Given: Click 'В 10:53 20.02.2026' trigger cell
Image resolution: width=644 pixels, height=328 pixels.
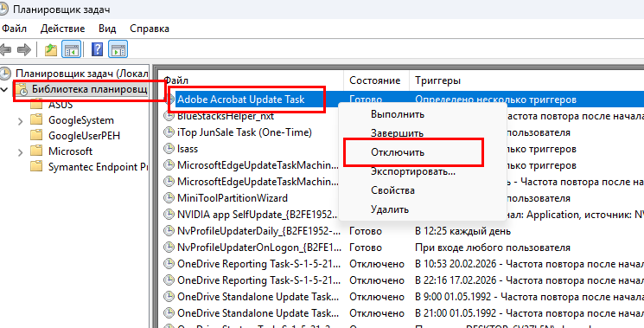Looking at the screenshot, I should point(529,263).
